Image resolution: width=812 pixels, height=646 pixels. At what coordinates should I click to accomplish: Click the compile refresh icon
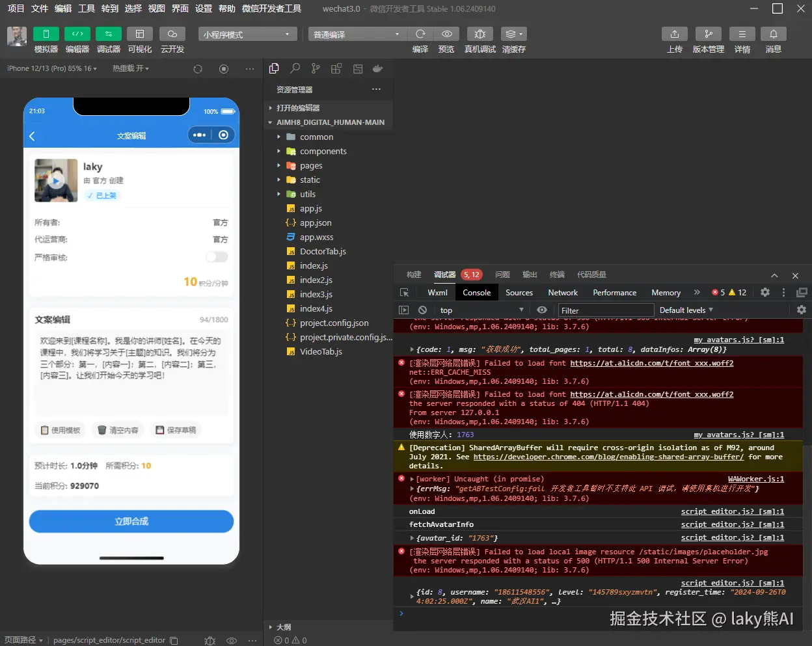click(x=420, y=34)
